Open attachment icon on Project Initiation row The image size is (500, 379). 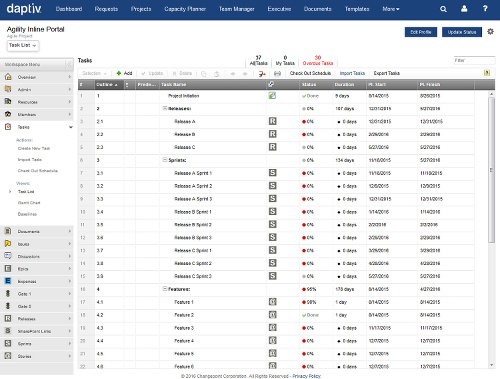[x=272, y=96]
